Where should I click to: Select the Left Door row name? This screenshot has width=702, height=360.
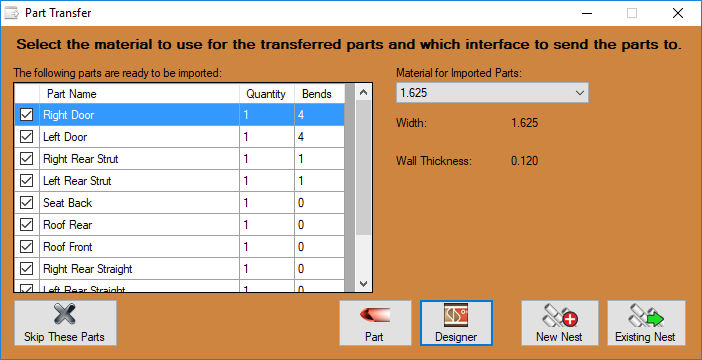coord(65,137)
